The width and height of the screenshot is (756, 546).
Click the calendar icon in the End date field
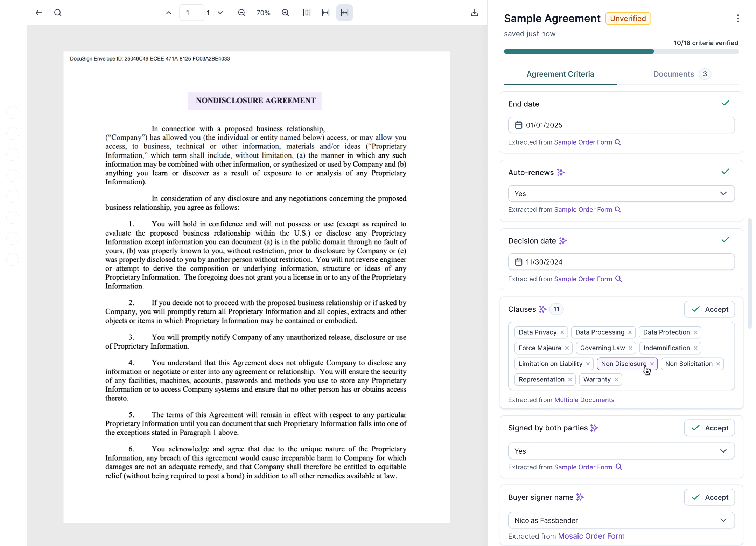click(519, 125)
